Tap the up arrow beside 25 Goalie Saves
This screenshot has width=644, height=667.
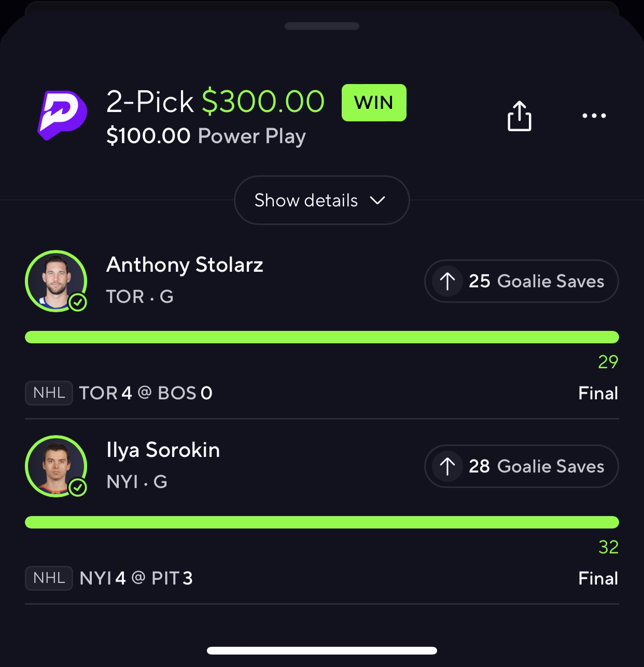447,281
